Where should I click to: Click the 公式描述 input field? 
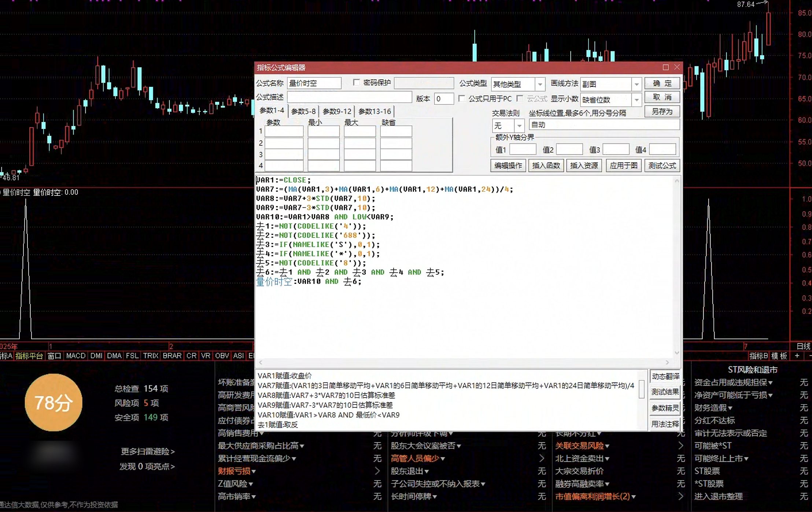[x=350, y=97]
